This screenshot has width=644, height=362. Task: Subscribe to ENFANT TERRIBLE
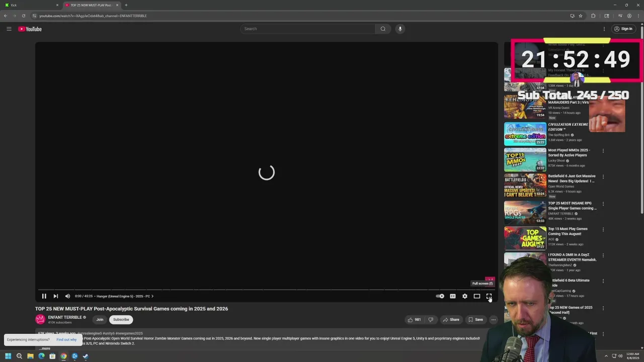pyautogui.click(x=121, y=320)
